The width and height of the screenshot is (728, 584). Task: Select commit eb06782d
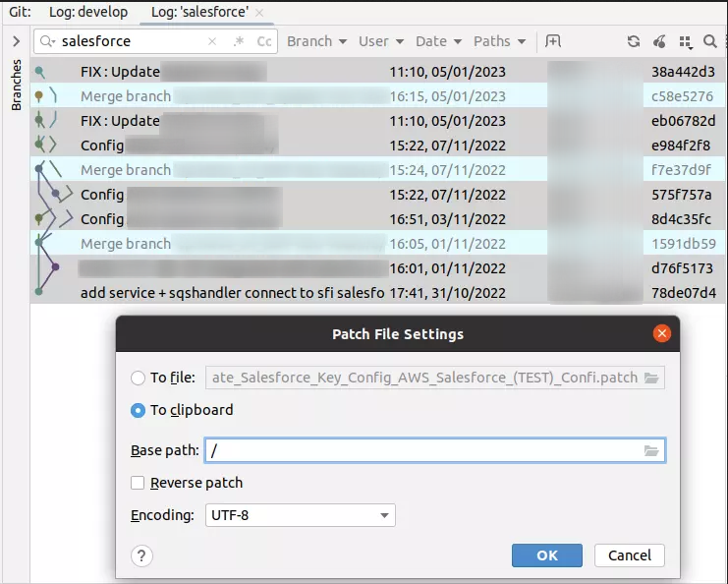pos(377,121)
